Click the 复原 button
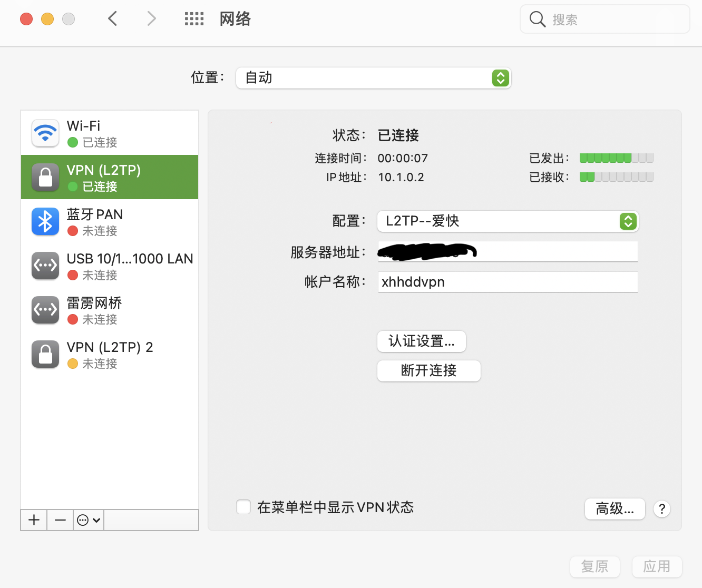The image size is (702, 588). 595,567
